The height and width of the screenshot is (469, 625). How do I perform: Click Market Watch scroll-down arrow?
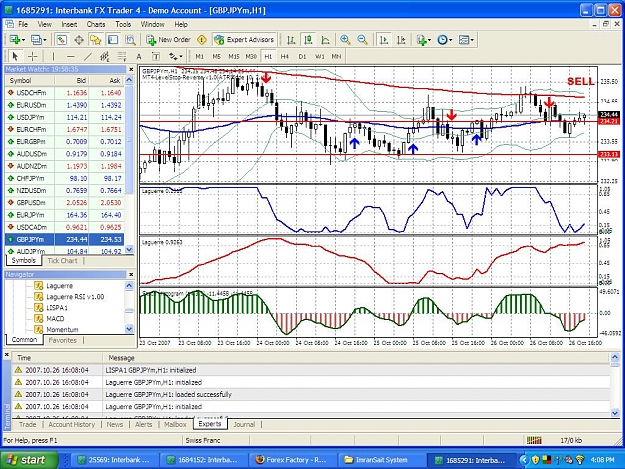coord(129,249)
